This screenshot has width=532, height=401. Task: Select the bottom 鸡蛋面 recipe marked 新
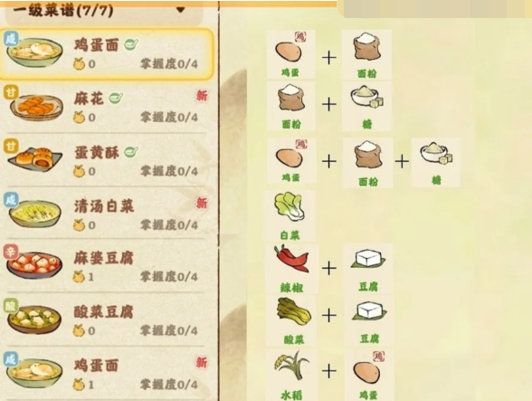pyautogui.click(x=107, y=374)
